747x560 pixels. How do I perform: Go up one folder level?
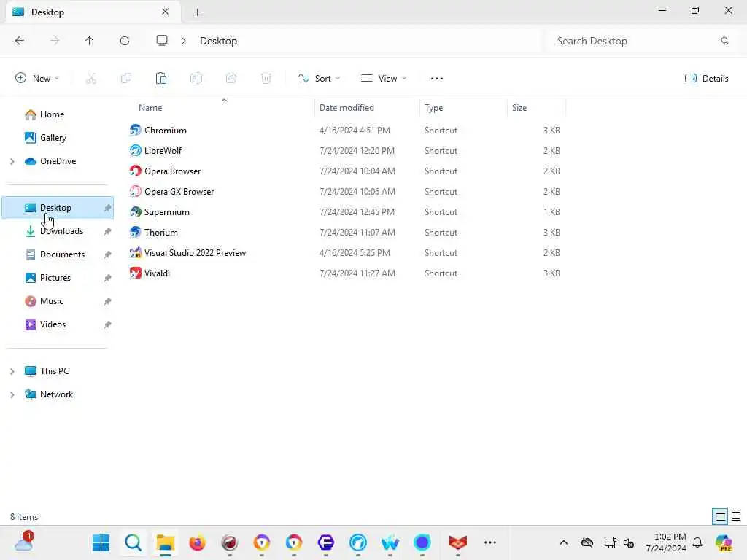89,41
